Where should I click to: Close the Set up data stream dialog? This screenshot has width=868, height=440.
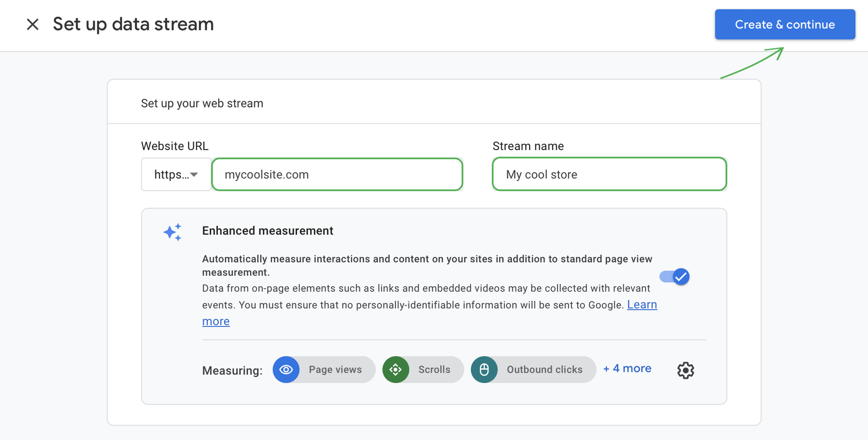click(33, 24)
